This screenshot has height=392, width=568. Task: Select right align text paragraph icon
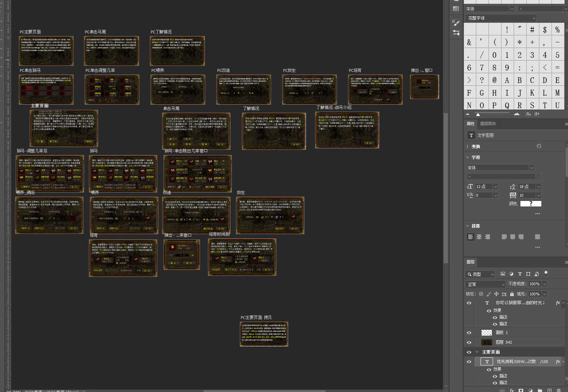[487, 237]
